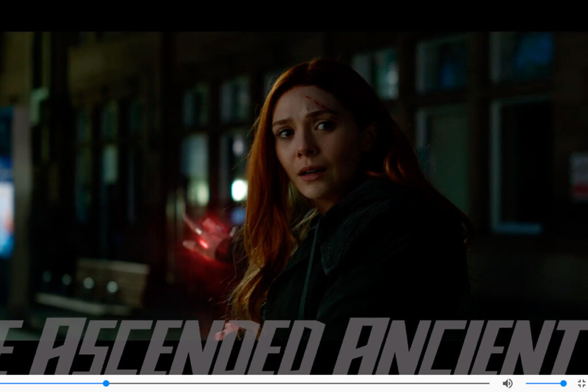Rewind by clicking the blue played progress portion
The width and height of the screenshot is (588, 392).
coord(52,383)
